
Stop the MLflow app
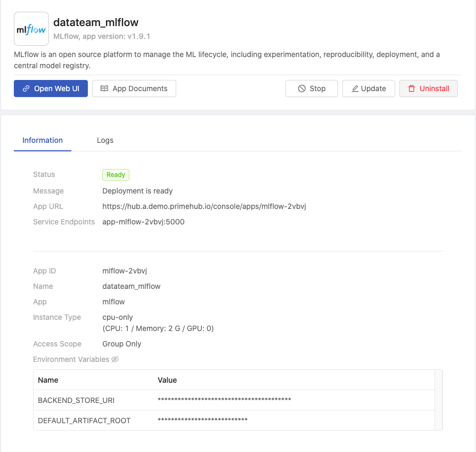(x=311, y=88)
